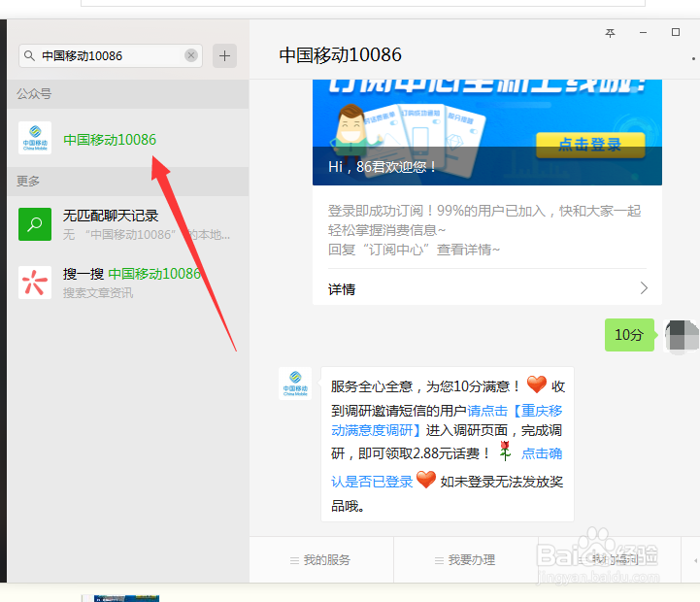700x602 pixels.
Task: Click 点击登录 yellow button in banner
Action: click(x=590, y=145)
